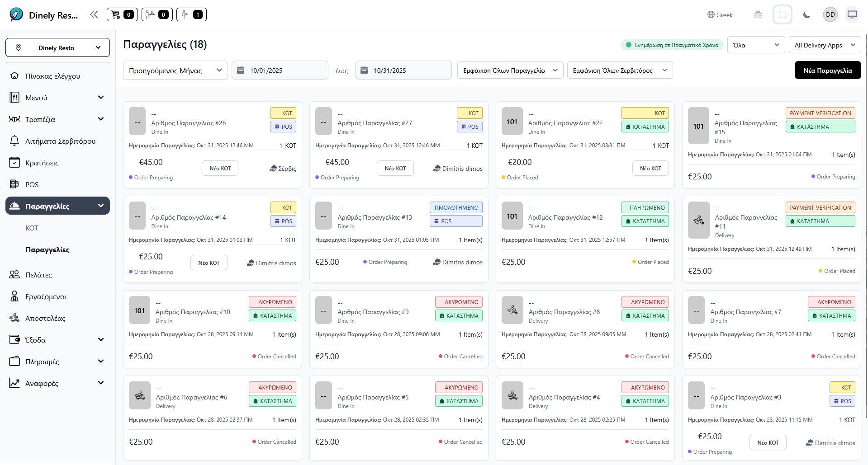Open the order #12 card table 101 thumbnail
The width and height of the screenshot is (868, 465).
[x=512, y=216]
